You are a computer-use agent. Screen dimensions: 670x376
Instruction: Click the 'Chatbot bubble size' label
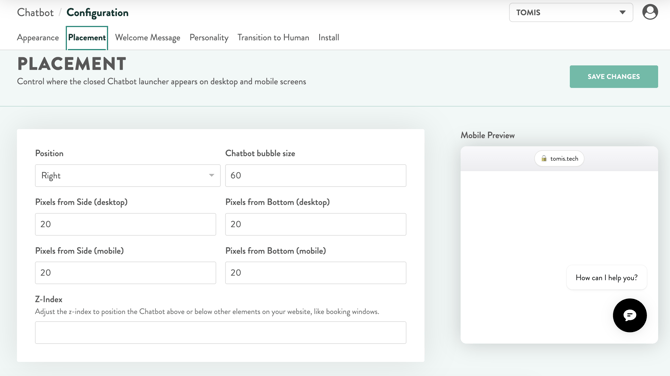click(x=260, y=153)
